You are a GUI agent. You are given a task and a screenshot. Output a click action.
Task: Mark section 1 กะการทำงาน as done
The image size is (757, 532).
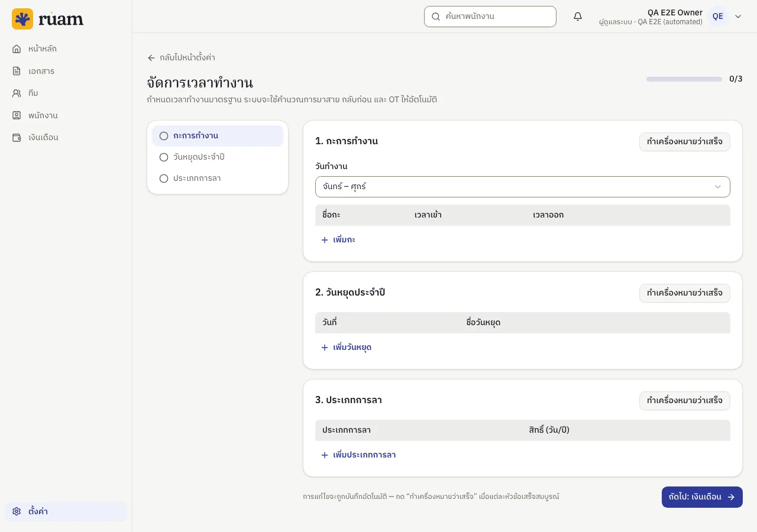[685, 142]
